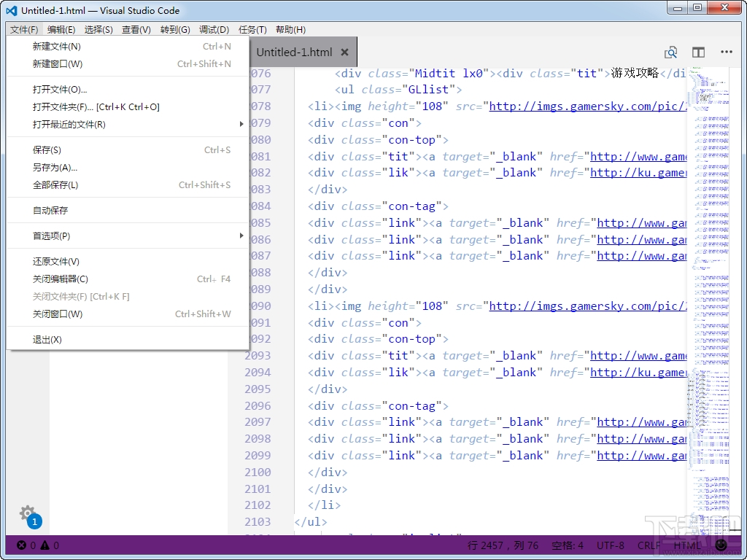Select the UTF-8 encoding indicator
747x560 pixels.
coord(610,545)
